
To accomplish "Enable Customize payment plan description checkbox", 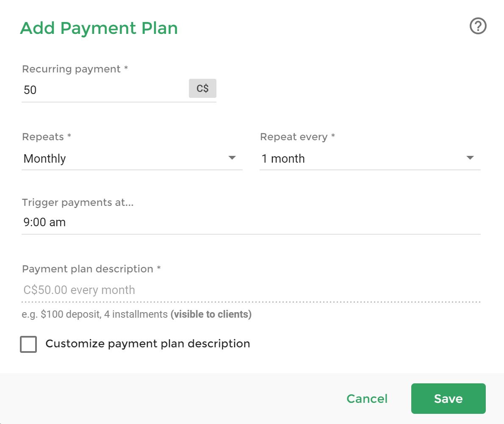I will tap(28, 344).
